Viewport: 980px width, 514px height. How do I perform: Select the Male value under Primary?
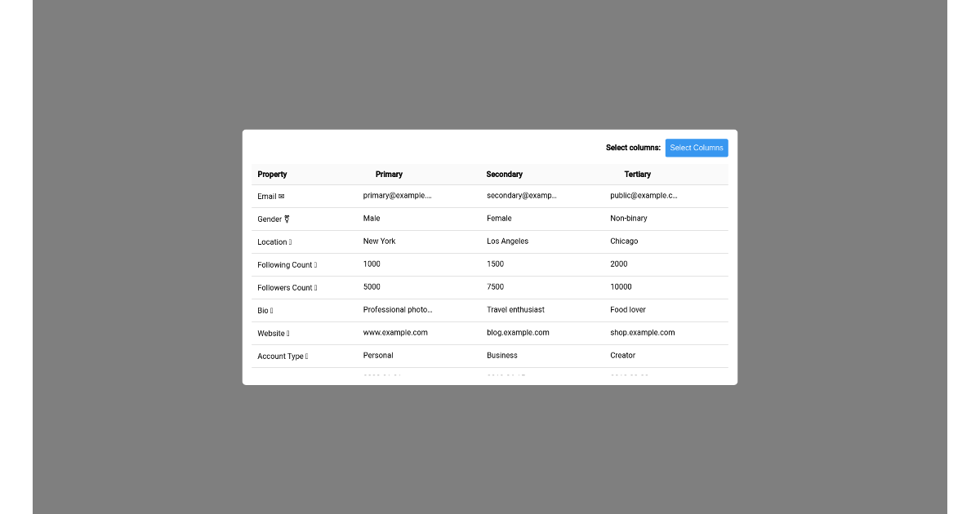[372, 218]
